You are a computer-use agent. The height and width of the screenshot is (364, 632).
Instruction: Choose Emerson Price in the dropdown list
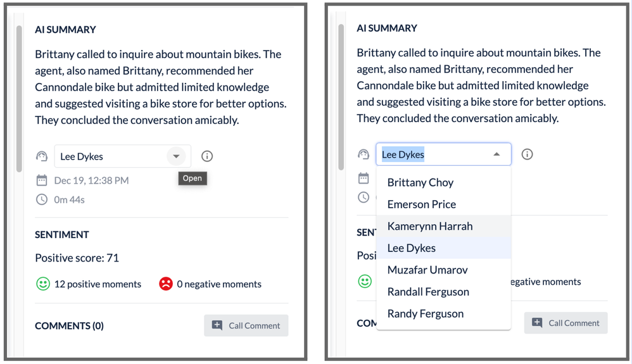point(422,204)
